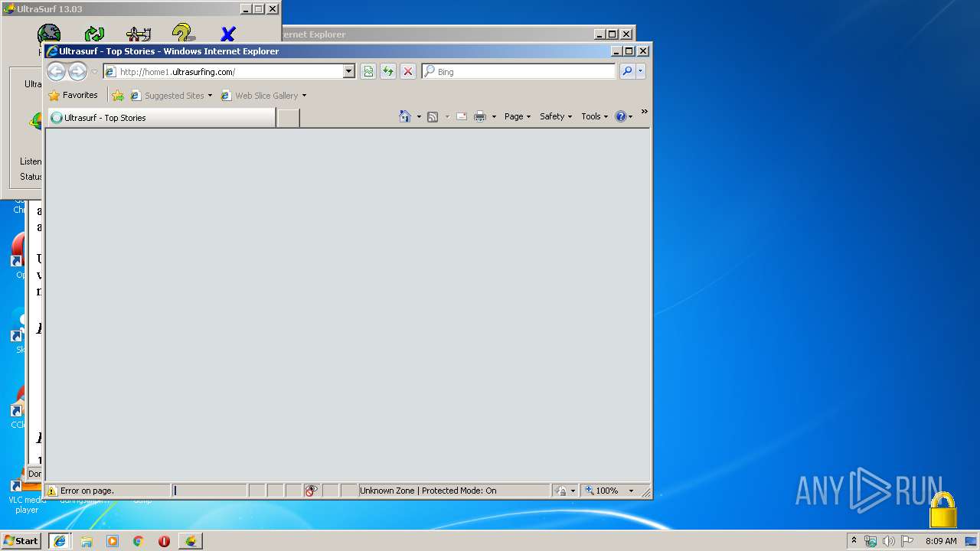
Task: Click the Windows Start button
Action: pyautogui.click(x=21, y=540)
